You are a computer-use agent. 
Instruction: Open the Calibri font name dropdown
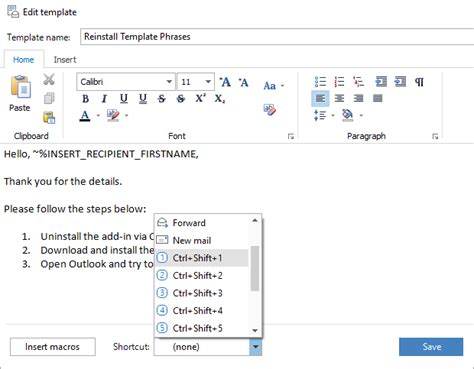click(169, 82)
